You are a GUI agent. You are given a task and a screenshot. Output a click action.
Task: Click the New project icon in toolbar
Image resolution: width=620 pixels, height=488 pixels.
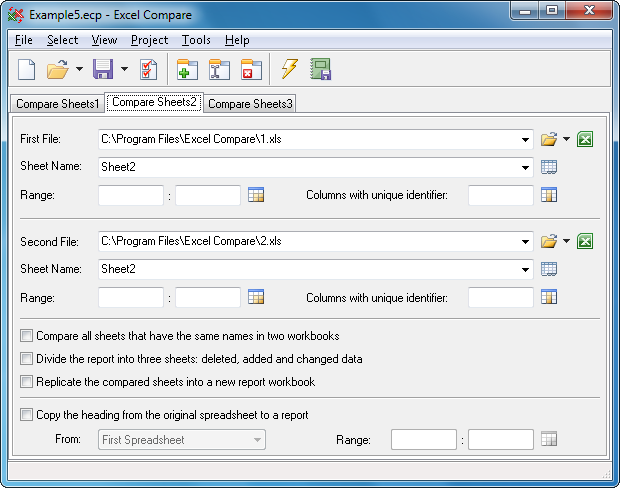[27, 69]
